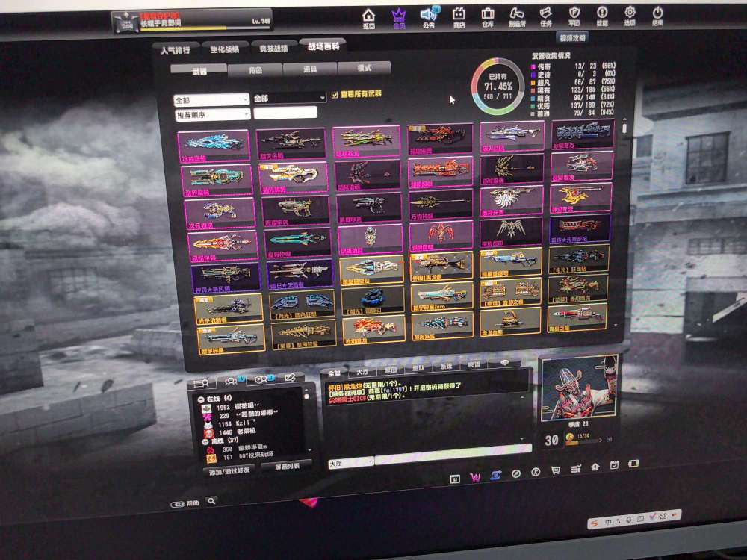Select the blue ice dragon weapon card
This screenshot has width=747, height=560.
click(x=214, y=146)
